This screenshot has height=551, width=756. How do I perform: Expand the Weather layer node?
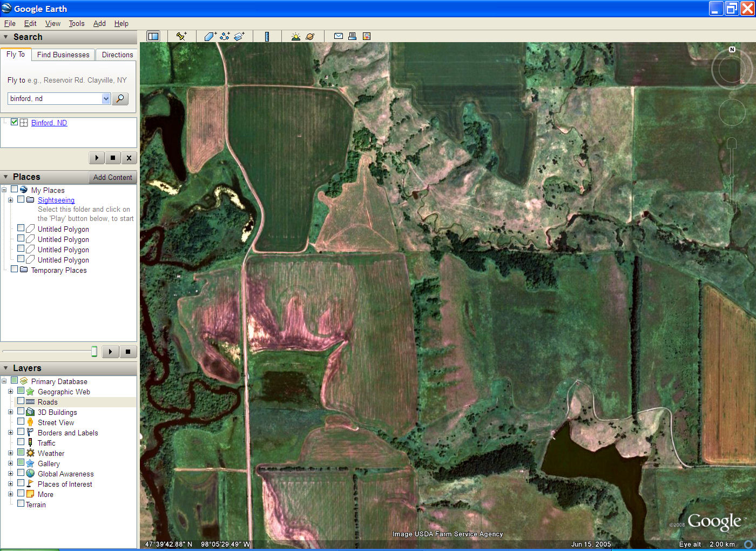[x=10, y=453]
